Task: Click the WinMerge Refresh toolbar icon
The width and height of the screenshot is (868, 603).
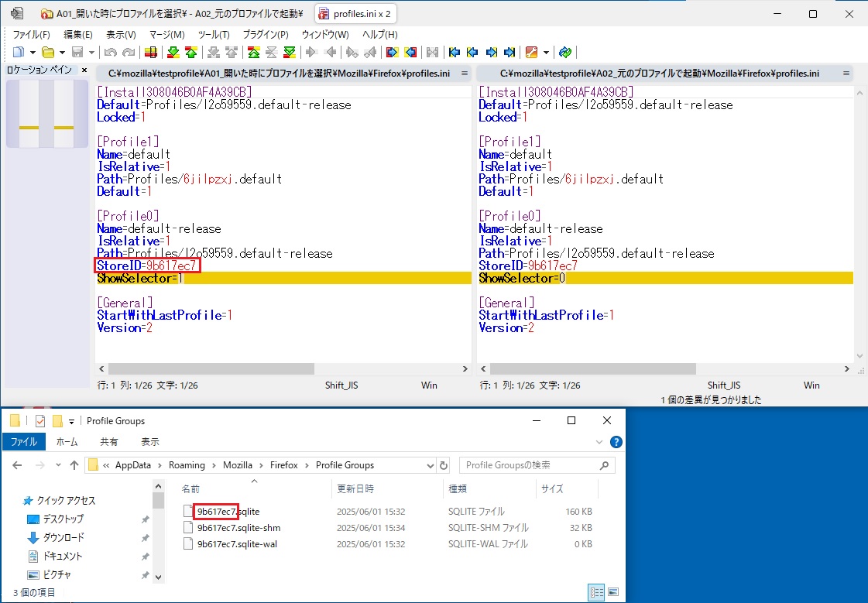Action: click(x=565, y=53)
